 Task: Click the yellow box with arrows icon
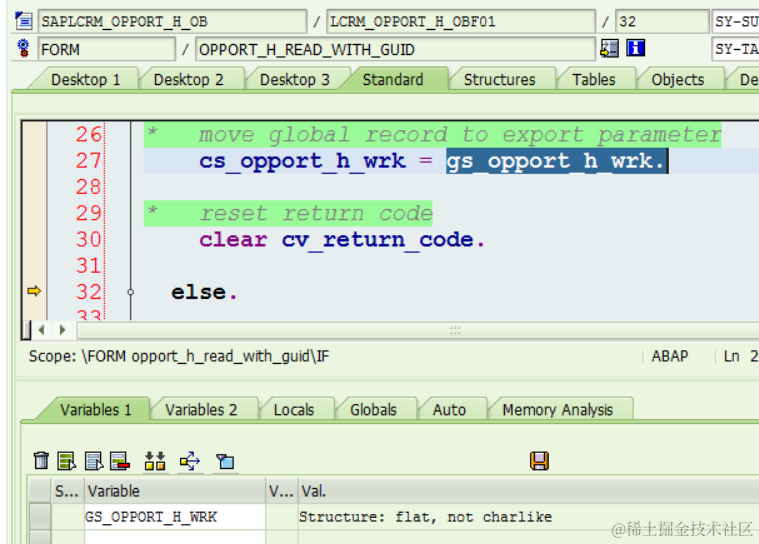(190, 461)
